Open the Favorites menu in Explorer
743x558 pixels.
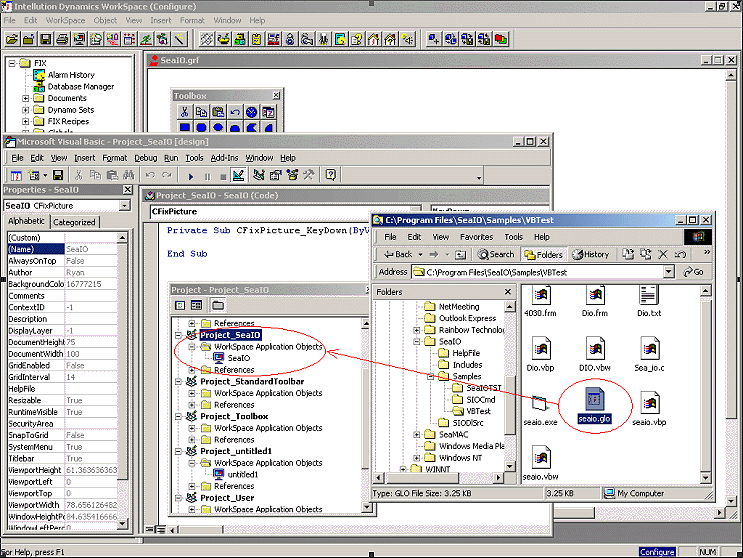coord(476,237)
